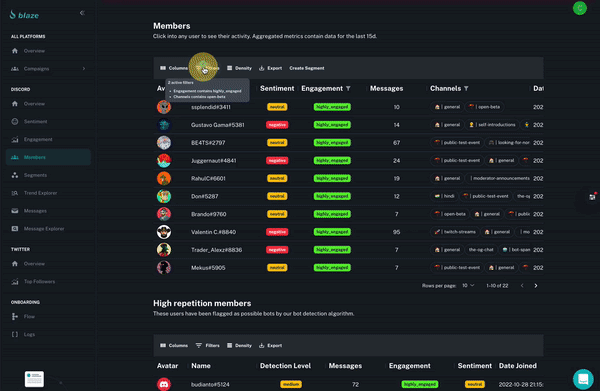Image resolution: width=600 pixels, height=391 pixels.
Task: Expand the Campaigns submenu arrow
Action: click(x=84, y=69)
